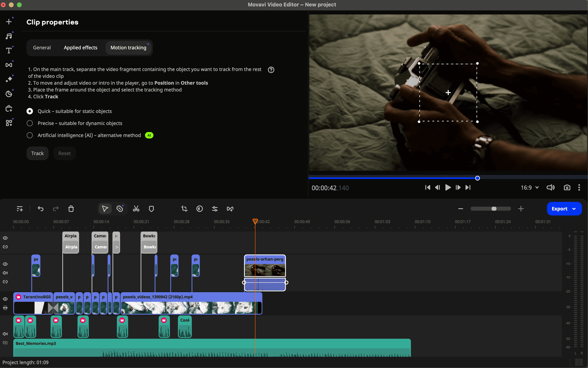Toggle link on the title track
This screenshot has height=368, width=588.
point(5,247)
